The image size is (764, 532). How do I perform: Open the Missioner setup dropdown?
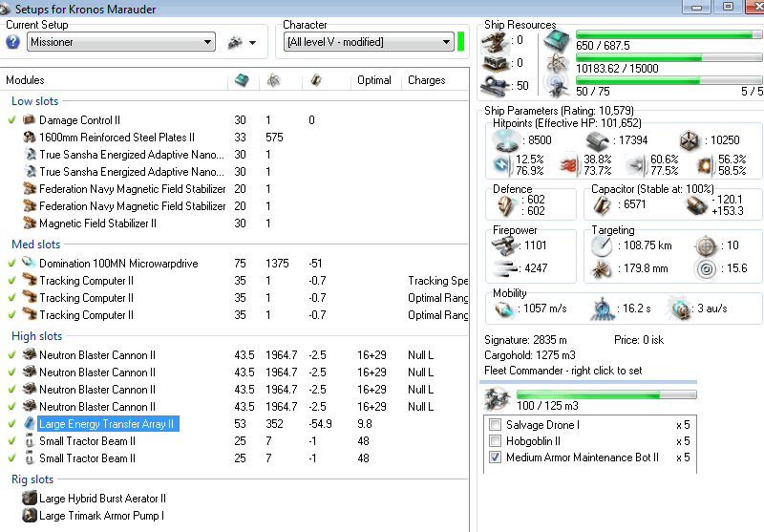tap(121, 42)
